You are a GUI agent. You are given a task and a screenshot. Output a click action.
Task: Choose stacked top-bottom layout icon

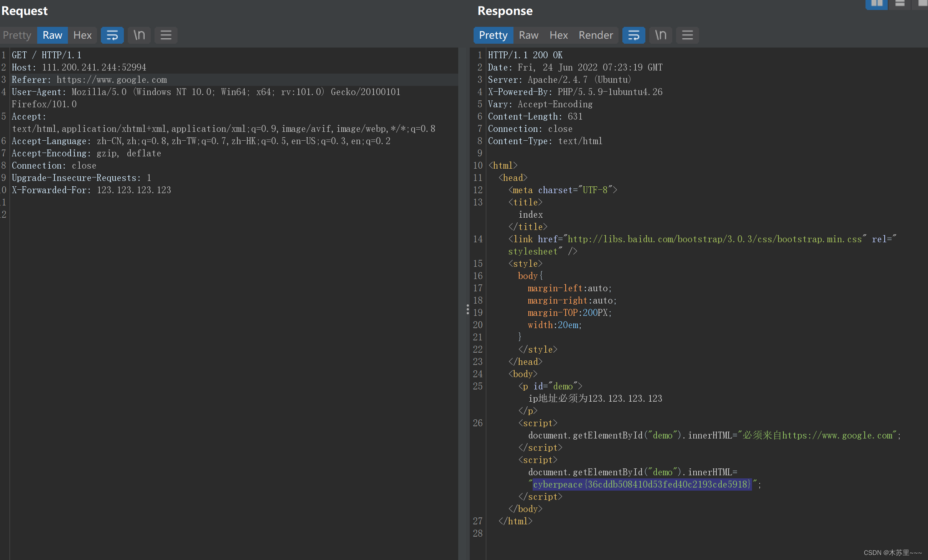pos(900,4)
